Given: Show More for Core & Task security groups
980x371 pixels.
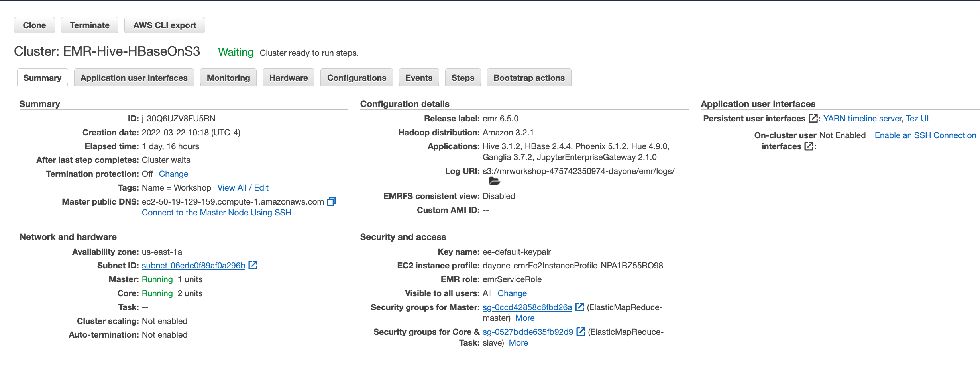Looking at the screenshot, I should tap(518, 343).
